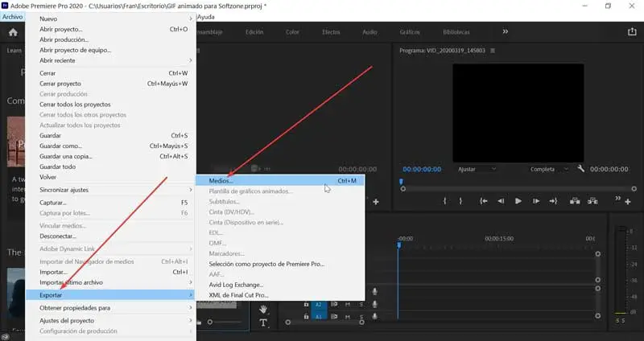Open the Program monitor panel menu

pyautogui.click(x=493, y=51)
